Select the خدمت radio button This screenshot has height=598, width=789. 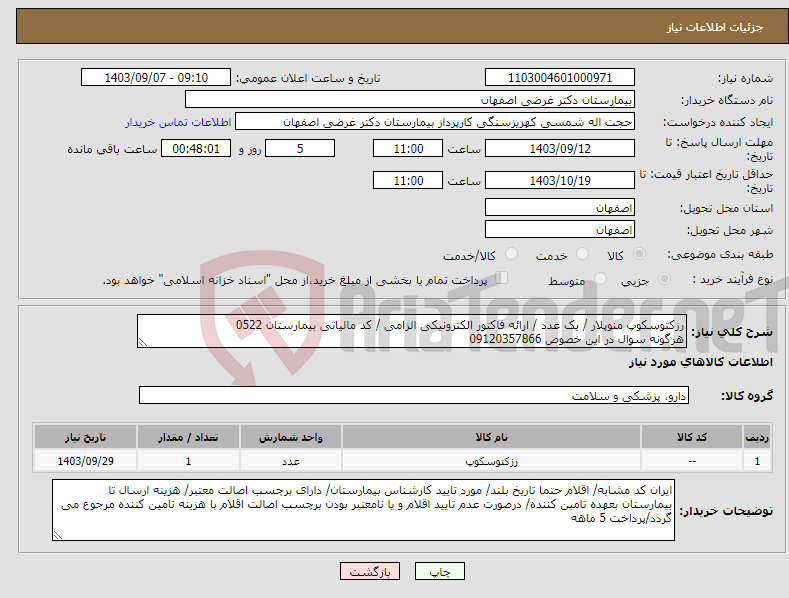click(582, 254)
